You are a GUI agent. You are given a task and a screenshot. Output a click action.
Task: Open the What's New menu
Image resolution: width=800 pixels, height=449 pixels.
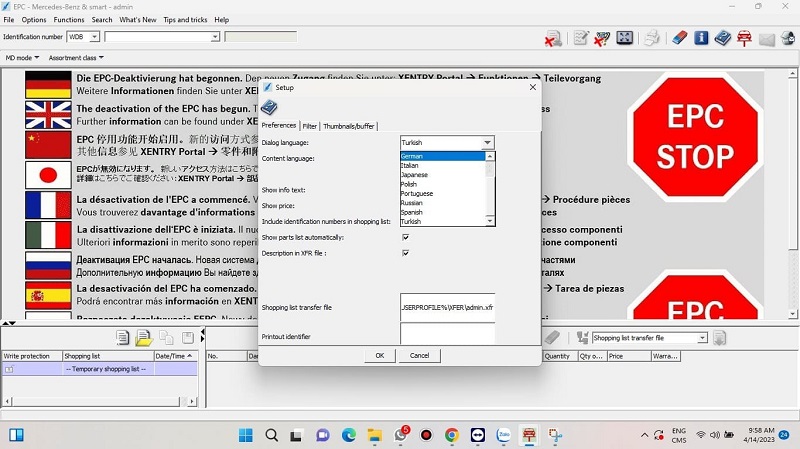(x=138, y=20)
